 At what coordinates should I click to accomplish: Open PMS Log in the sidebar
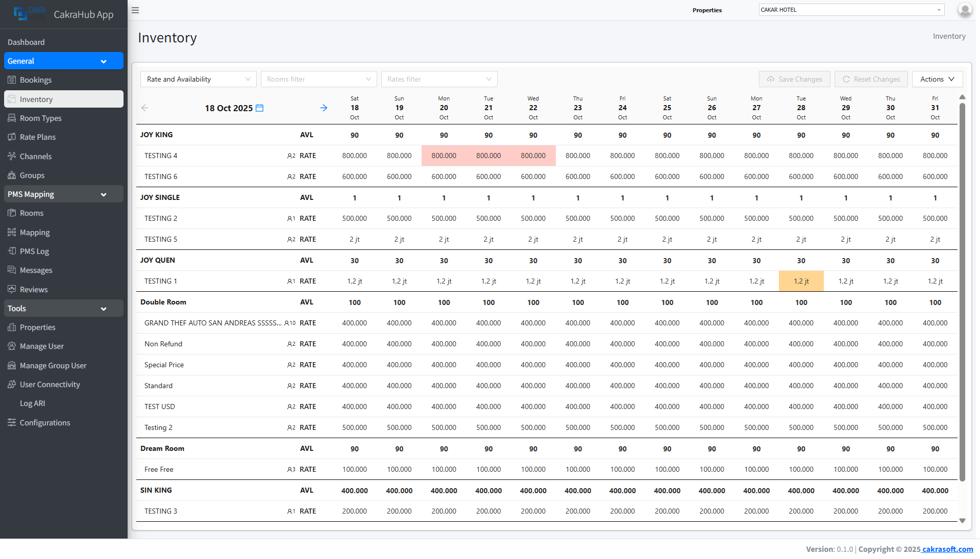pyautogui.click(x=34, y=251)
